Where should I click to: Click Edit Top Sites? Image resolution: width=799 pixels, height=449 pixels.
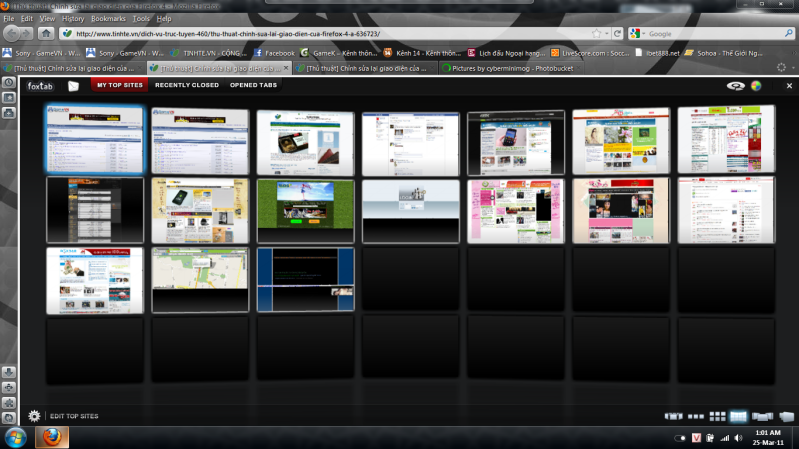(x=74, y=415)
